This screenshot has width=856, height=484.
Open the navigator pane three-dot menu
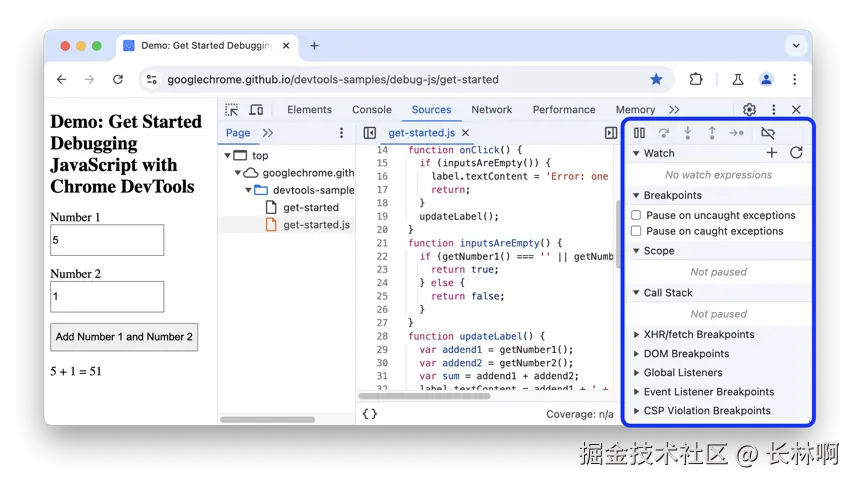(x=341, y=133)
